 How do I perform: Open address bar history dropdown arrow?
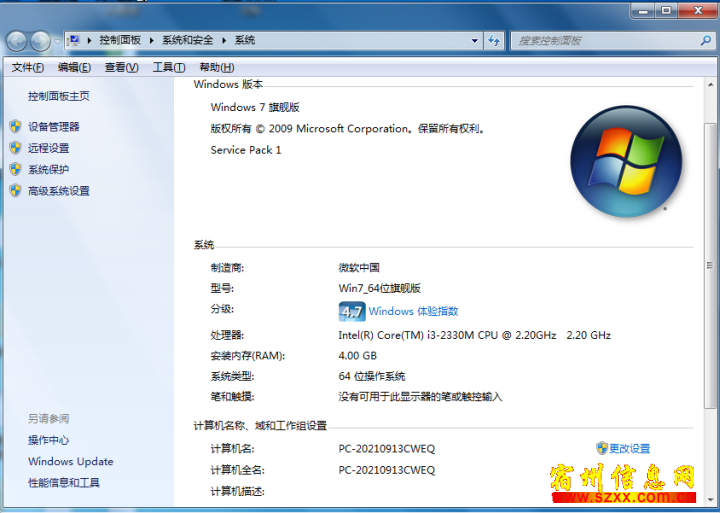coord(475,41)
